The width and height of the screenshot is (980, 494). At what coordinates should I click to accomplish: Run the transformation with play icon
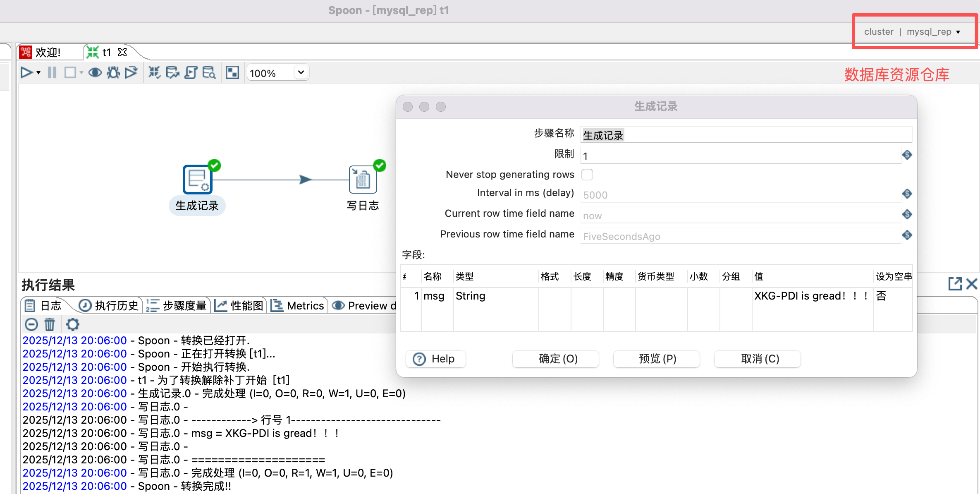[26, 73]
